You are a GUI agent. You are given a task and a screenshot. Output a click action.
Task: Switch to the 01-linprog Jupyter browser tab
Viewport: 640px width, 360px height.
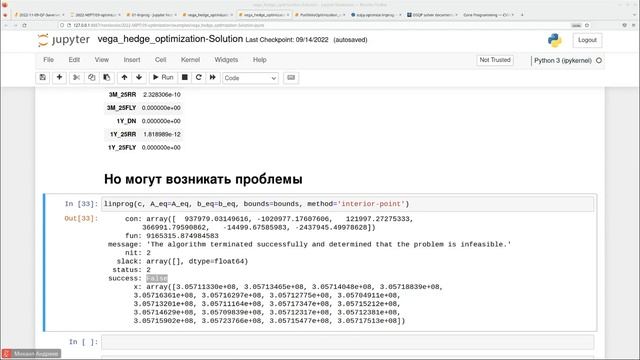tap(151, 15)
